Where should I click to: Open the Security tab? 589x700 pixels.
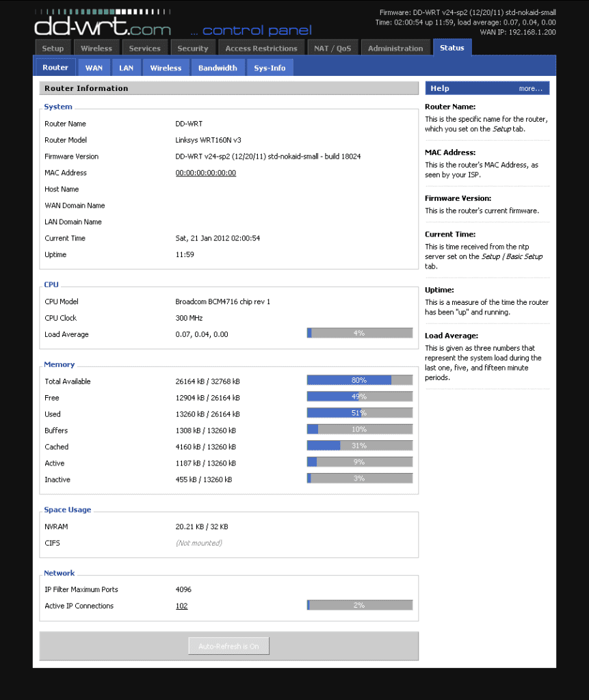click(193, 47)
